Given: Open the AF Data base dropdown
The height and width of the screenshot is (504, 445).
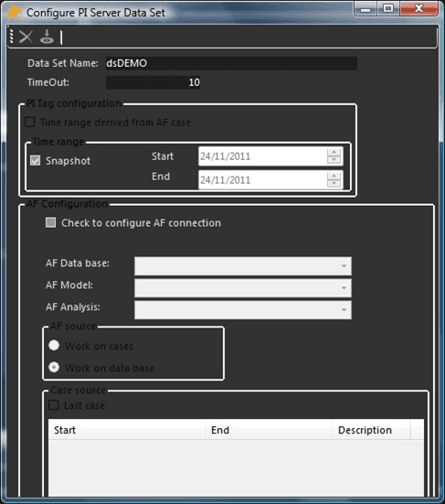Looking at the screenshot, I should pos(243,266).
